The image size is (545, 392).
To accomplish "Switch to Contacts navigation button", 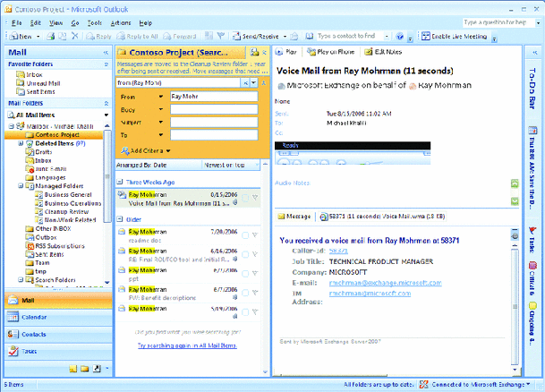I will [58, 335].
